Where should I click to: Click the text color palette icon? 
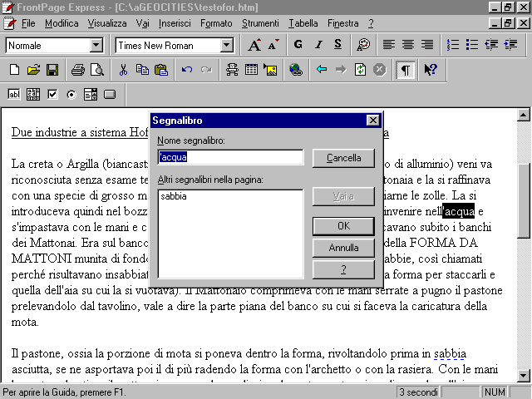click(363, 45)
